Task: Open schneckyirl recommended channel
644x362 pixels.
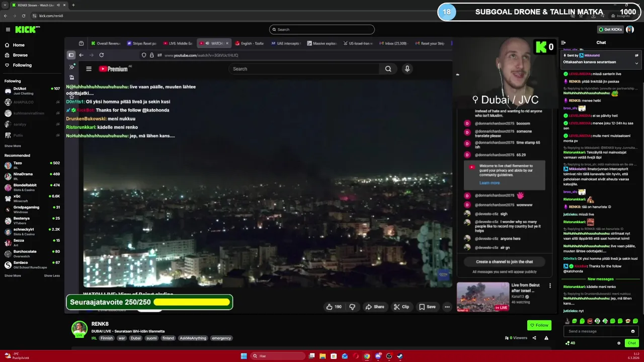Action: [32, 232]
